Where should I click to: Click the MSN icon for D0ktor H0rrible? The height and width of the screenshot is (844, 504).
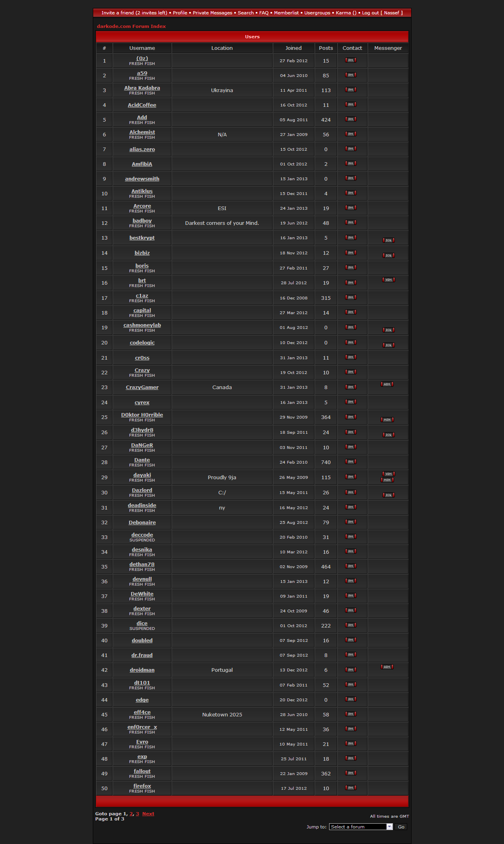point(387,420)
